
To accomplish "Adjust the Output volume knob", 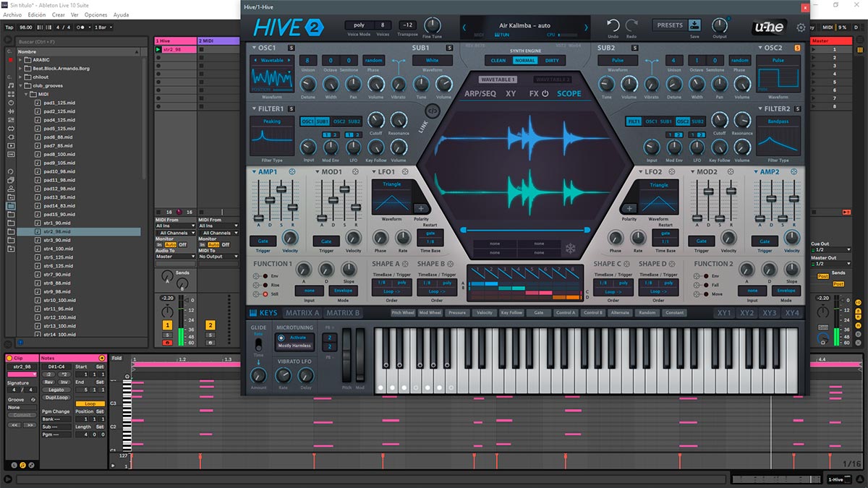I will coord(719,25).
